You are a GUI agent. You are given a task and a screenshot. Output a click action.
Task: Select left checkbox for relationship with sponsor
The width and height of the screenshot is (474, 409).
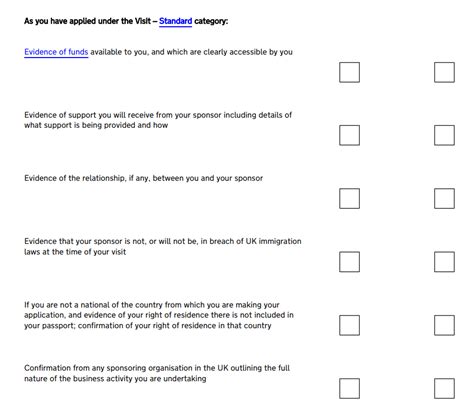point(349,198)
